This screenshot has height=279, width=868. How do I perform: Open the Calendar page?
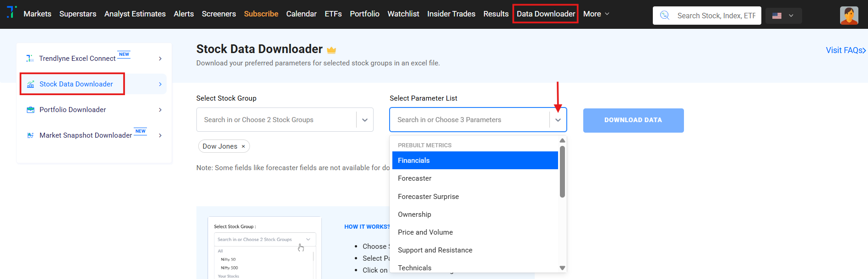coord(301,14)
